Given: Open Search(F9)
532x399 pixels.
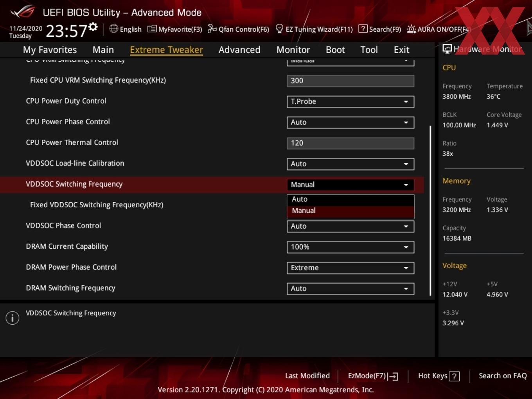Looking at the screenshot, I should 380,29.
